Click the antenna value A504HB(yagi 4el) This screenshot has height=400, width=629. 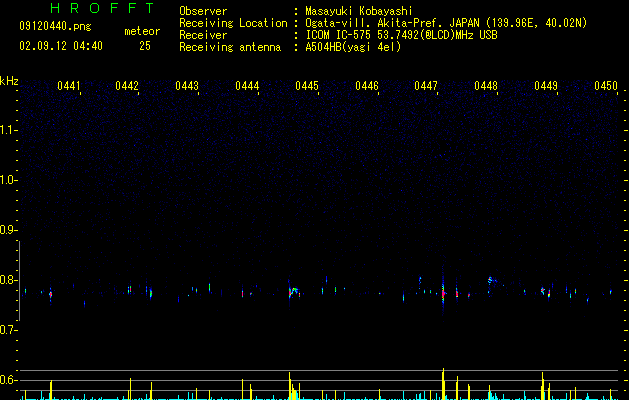[x=353, y=47]
